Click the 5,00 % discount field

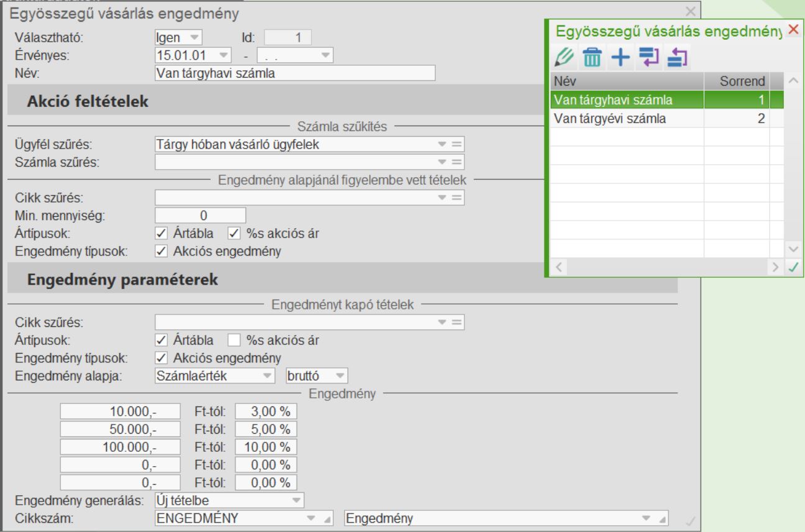267,429
